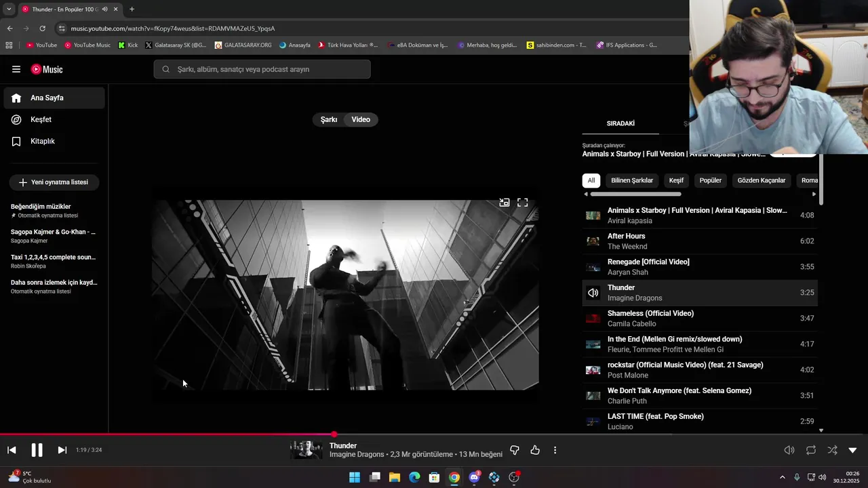Open YouTube bookmark

(42, 45)
